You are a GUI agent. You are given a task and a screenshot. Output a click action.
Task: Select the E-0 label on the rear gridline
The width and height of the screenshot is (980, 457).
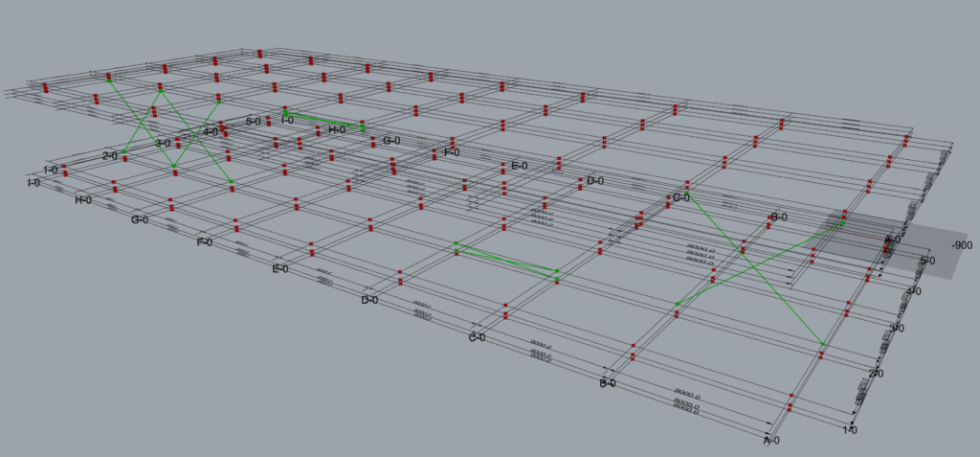coord(520,166)
